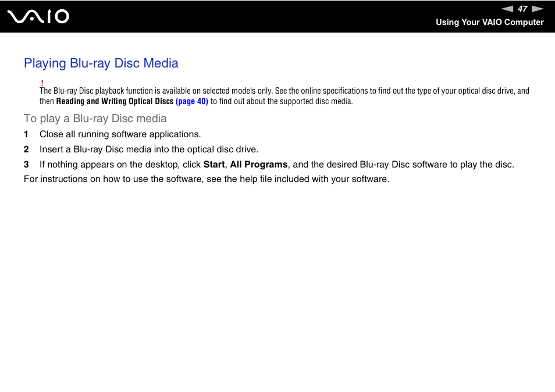Click the VAIO logo
The height and width of the screenshot is (392, 555).
[38, 17]
